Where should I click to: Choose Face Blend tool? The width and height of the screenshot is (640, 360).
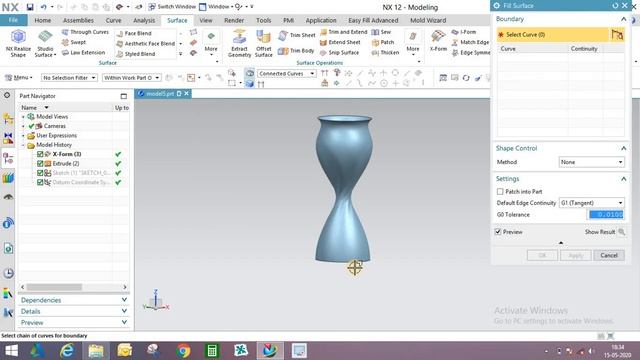pos(134,33)
